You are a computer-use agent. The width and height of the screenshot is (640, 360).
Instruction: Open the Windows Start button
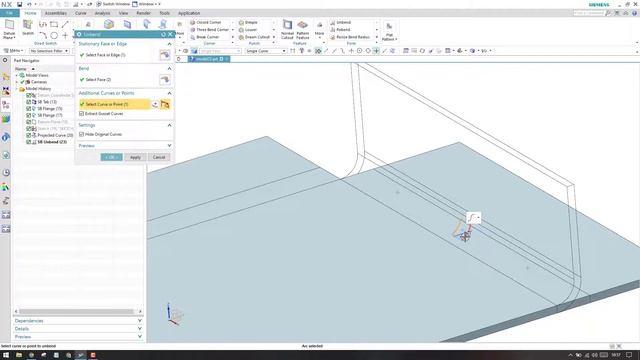click(6, 355)
